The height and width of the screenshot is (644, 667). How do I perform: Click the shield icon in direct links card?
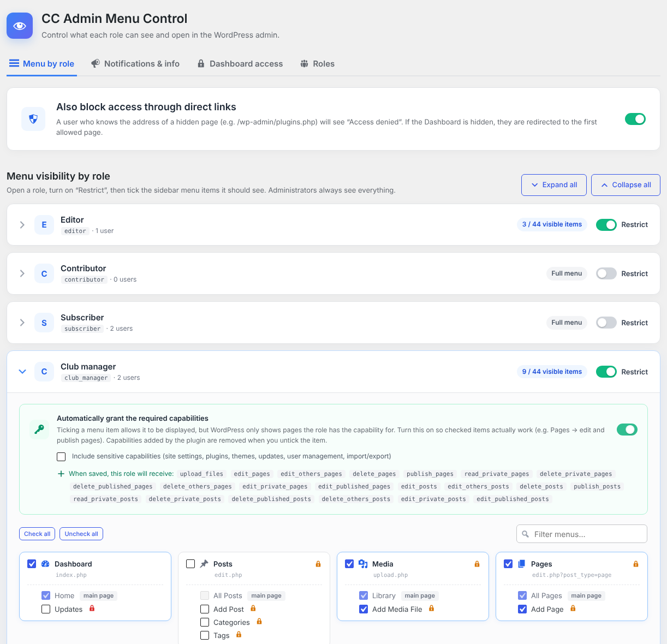click(x=33, y=118)
